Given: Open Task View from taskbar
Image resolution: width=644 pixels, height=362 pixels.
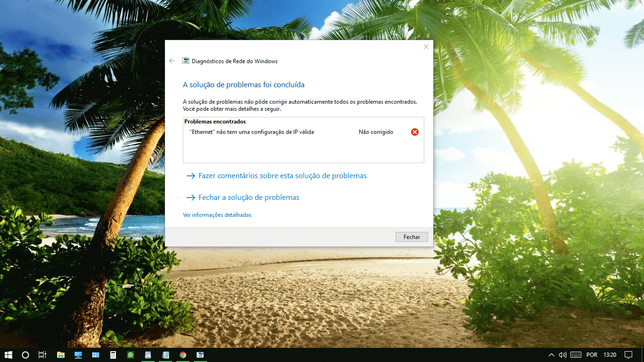Looking at the screenshot, I should pos(42,355).
